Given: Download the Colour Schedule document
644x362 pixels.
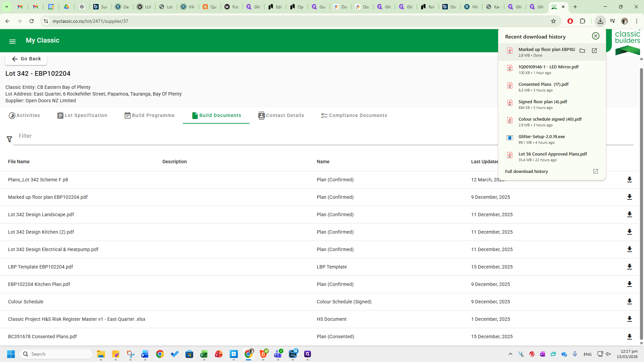Looking at the screenshot, I should 629,302.
